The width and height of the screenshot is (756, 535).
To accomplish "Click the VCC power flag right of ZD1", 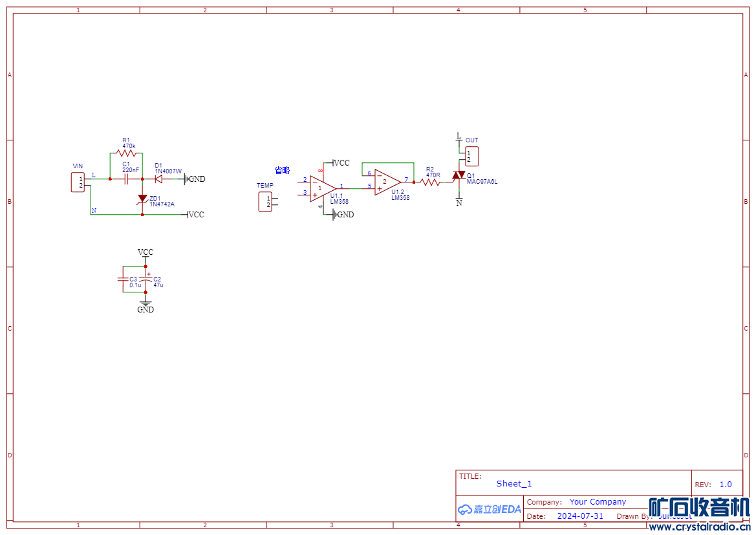I will (x=195, y=215).
